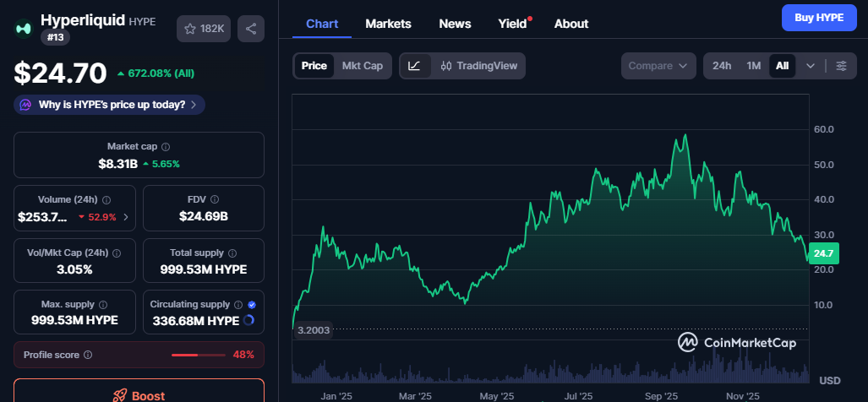Select the Price toggle
The width and height of the screenshot is (868, 402).
click(x=314, y=66)
